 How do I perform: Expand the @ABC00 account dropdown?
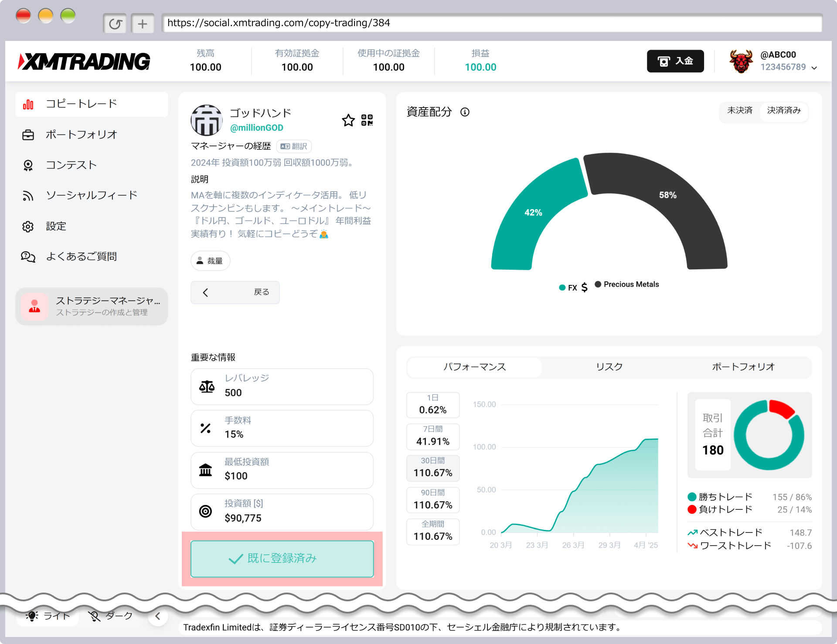coord(814,68)
